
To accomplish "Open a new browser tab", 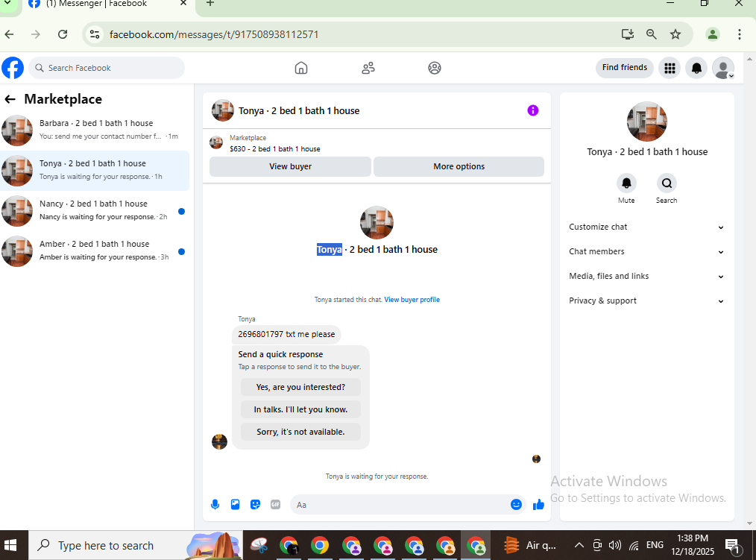I will (210, 4).
